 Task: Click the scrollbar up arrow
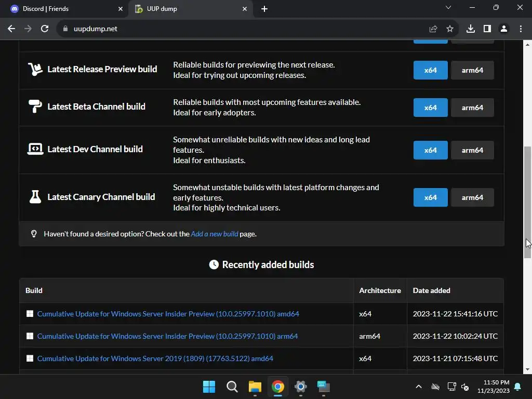(527, 45)
